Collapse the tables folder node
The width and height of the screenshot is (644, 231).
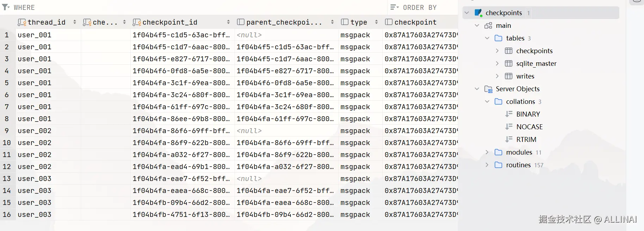(487, 38)
